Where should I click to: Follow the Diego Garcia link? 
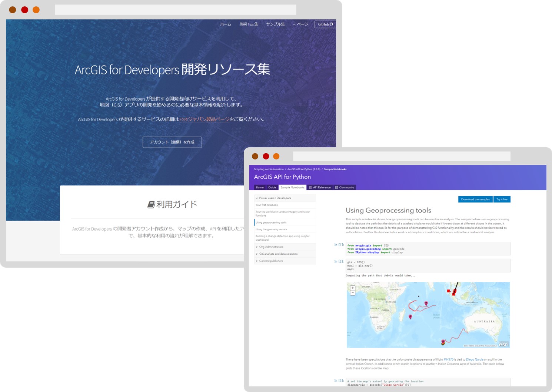(x=475, y=359)
